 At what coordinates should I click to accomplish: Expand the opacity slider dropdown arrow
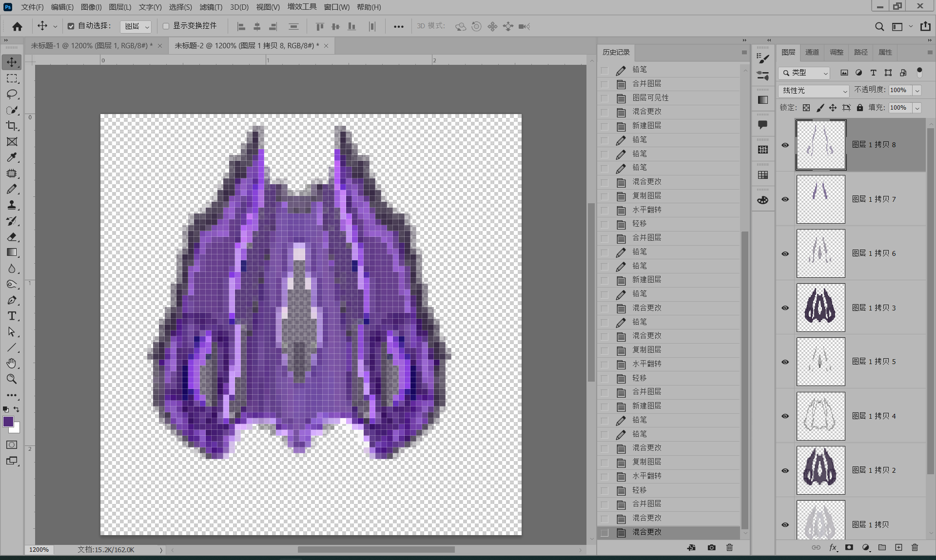tap(917, 91)
